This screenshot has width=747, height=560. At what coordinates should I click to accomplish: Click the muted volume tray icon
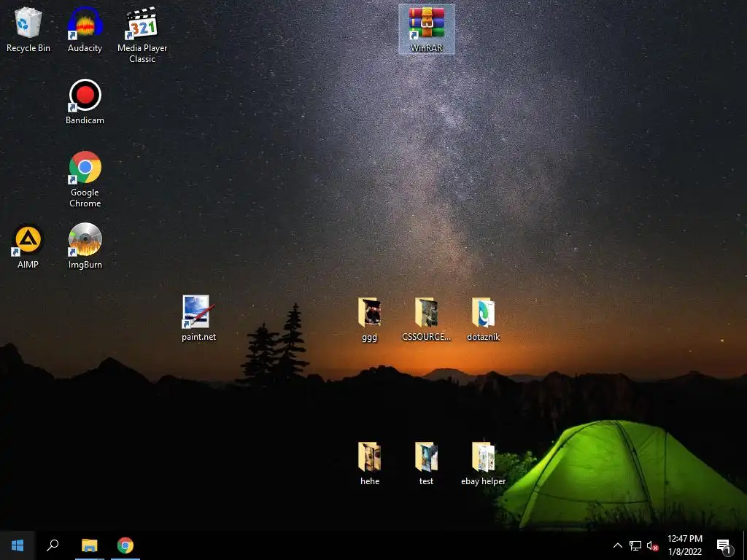652,545
